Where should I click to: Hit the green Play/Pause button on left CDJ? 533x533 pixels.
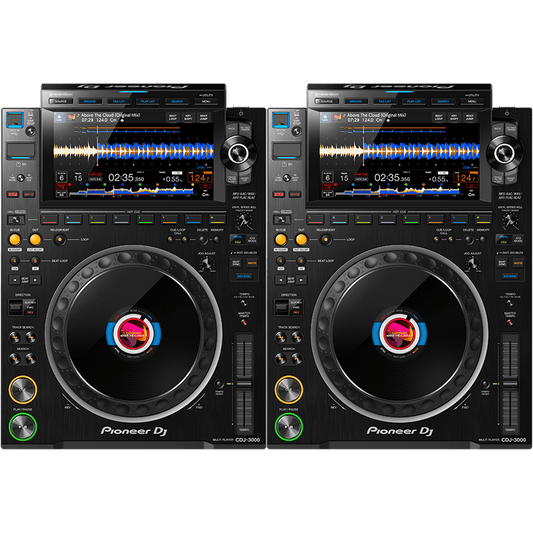22,426
